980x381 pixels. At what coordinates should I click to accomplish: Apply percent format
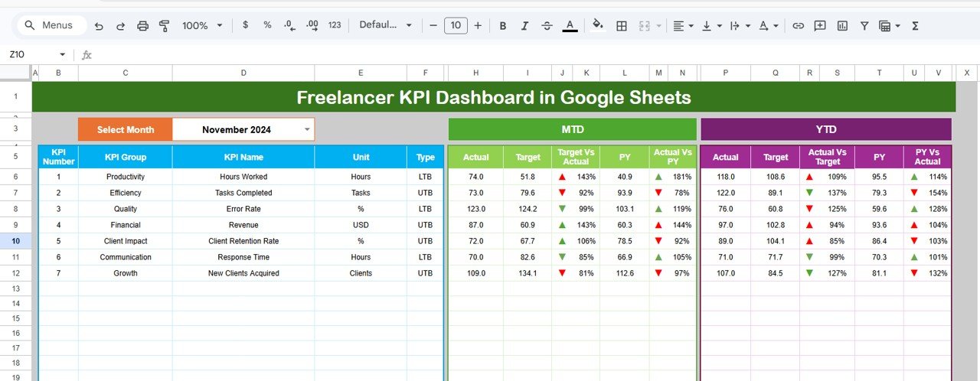pos(267,25)
